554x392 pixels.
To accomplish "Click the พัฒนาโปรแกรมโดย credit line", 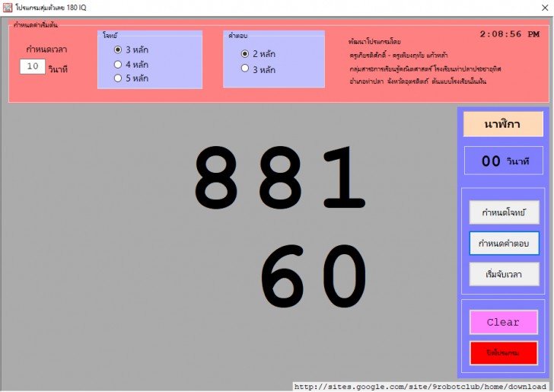I will click(374, 42).
